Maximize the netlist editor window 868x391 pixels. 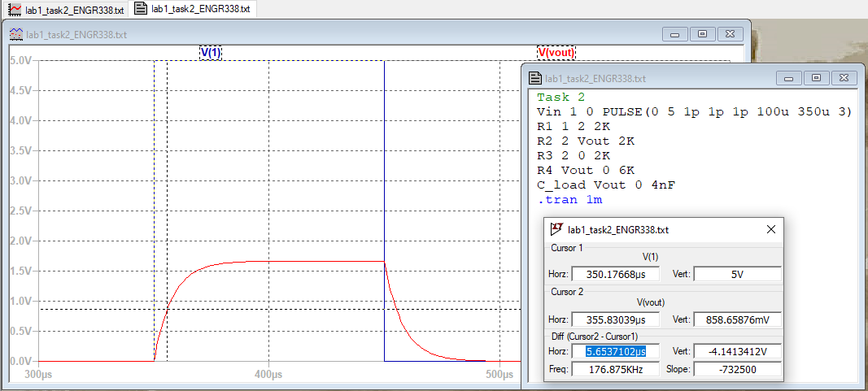pyautogui.click(x=817, y=78)
